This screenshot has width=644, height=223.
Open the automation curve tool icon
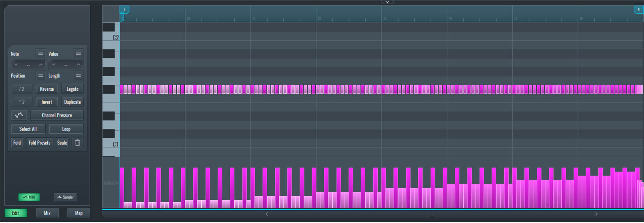coord(19,115)
